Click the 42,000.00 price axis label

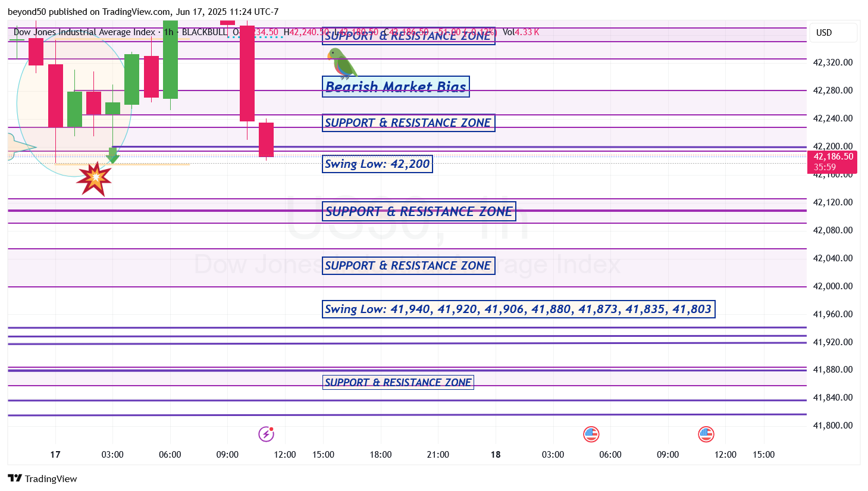[832, 286]
